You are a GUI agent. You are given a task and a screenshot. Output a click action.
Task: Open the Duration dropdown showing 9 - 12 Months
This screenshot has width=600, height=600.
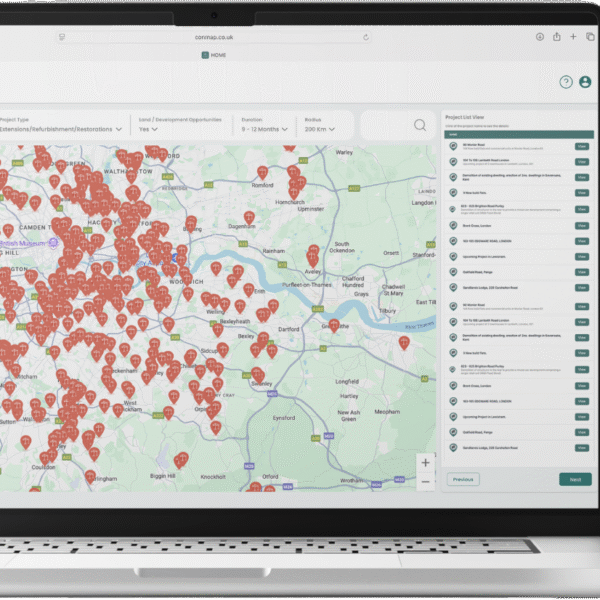[x=266, y=129]
